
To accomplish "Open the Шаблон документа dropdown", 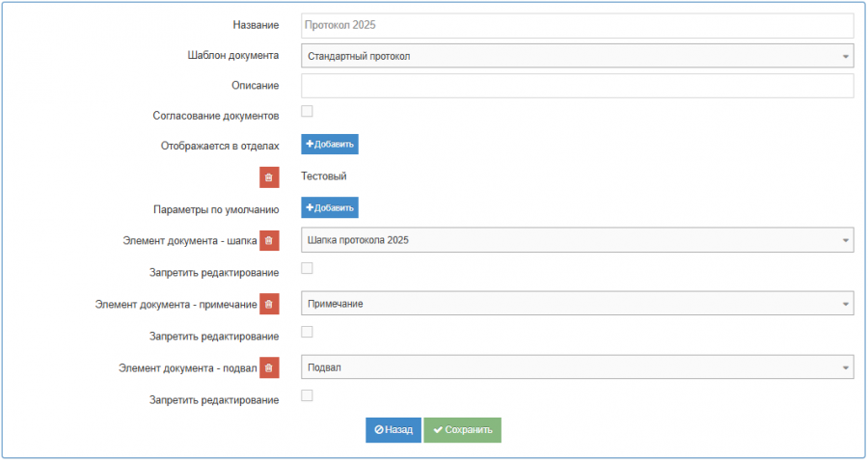I will pos(577,56).
